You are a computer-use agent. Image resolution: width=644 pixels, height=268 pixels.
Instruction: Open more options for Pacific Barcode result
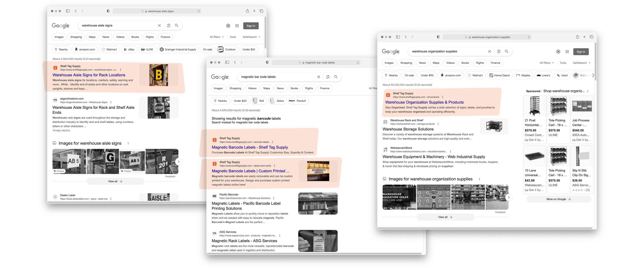(x=273, y=198)
